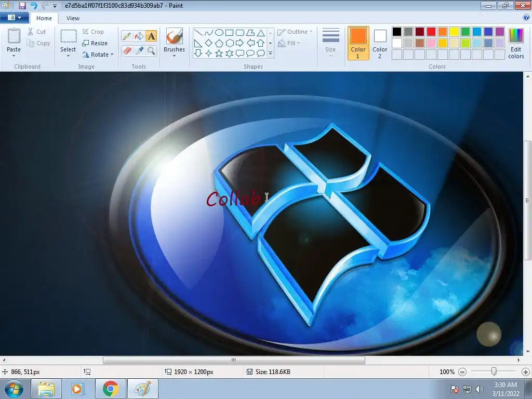Select the Right arrow shape
This screenshot has width=532, height=399.
click(240, 43)
